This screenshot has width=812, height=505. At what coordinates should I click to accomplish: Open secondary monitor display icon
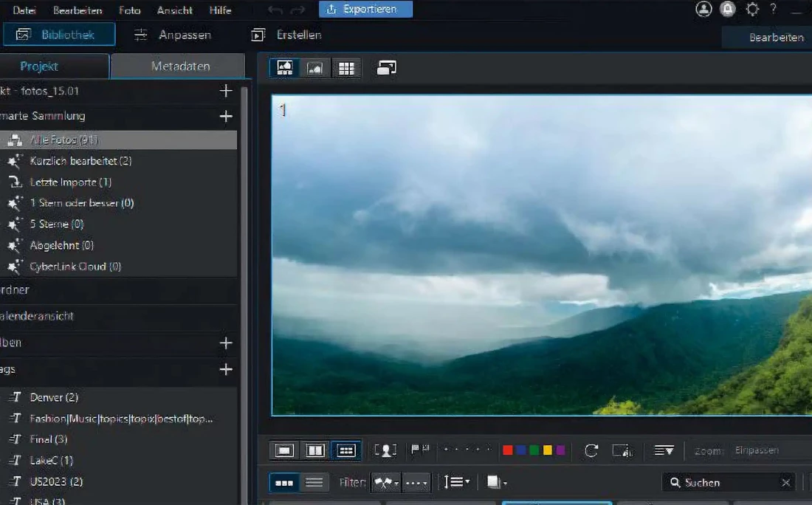tap(386, 68)
